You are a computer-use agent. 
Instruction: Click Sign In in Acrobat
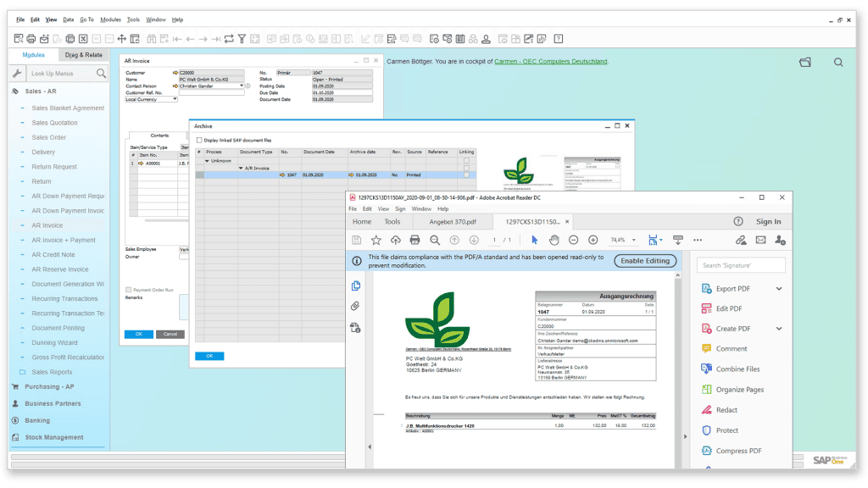(768, 221)
